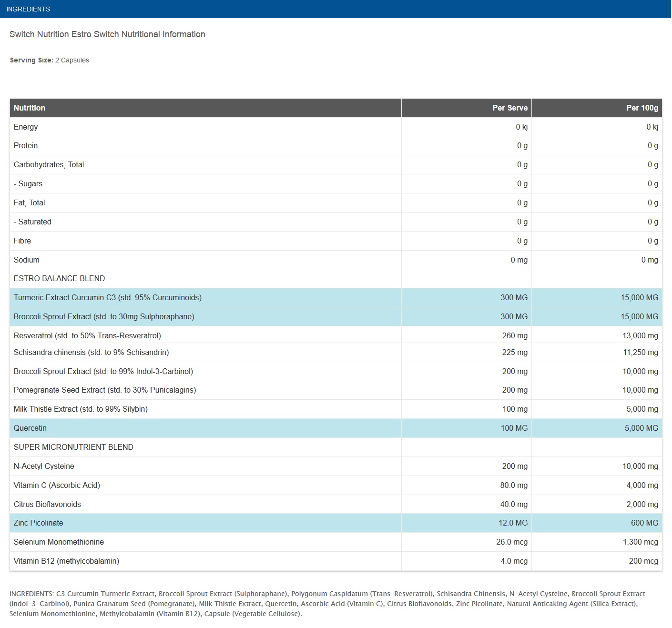Select the Selenium '26.0 mcg' cell
This screenshot has width=672, height=628.
click(467, 542)
